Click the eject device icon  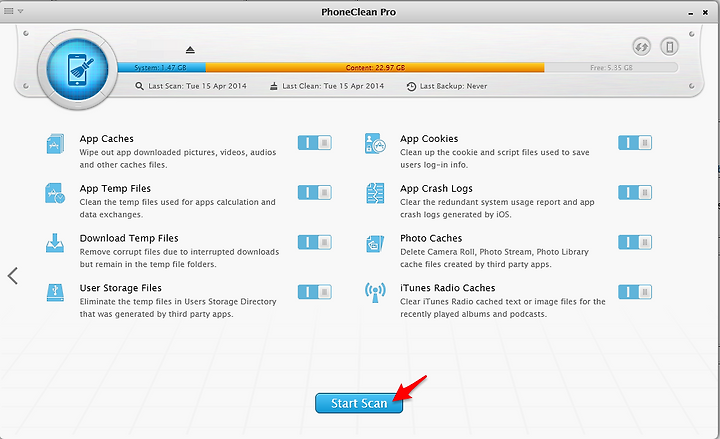click(x=190, y=50)
